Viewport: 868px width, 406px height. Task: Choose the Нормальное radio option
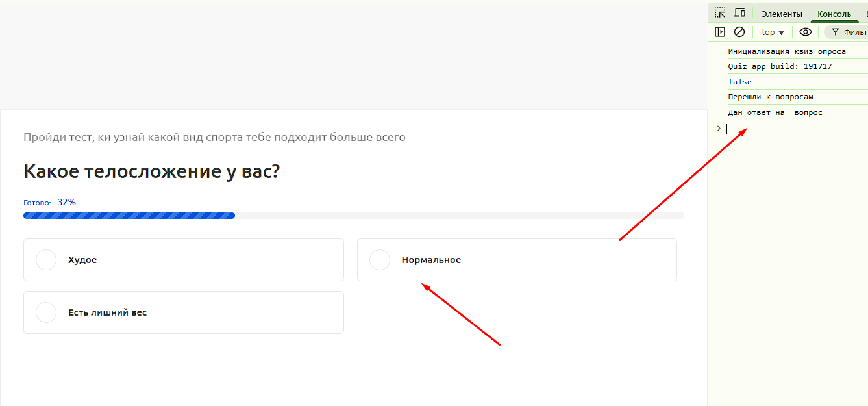pyautogui.click(x=380, y=260)
